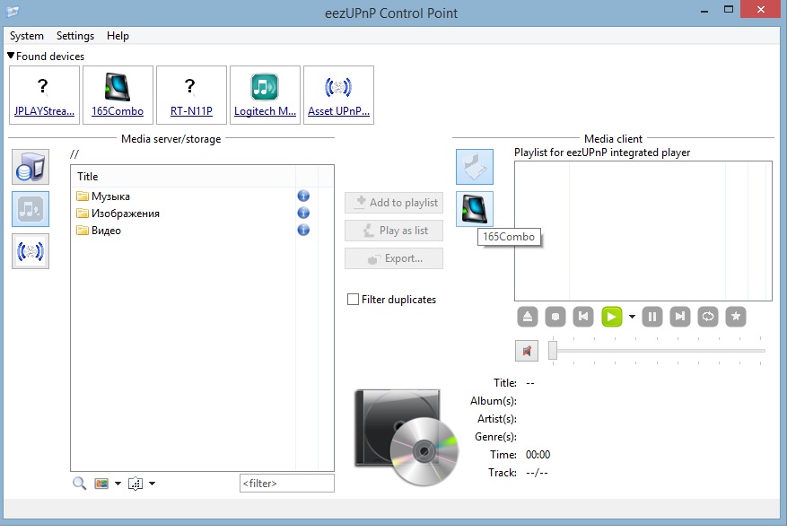Click the eezUPnP app icon in title bar
Screen dimensions: 787x532
(x=13, y=11)
